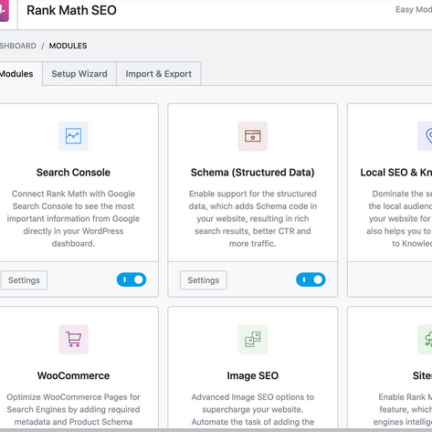This screenshot has width=432, height=432.
Task: Click the Rank Math logo icon
Action: pos(4,11)
